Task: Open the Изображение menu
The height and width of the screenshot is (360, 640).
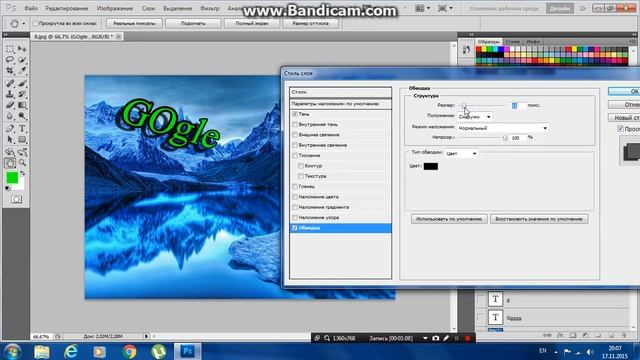Action: [x=115, y=8]
